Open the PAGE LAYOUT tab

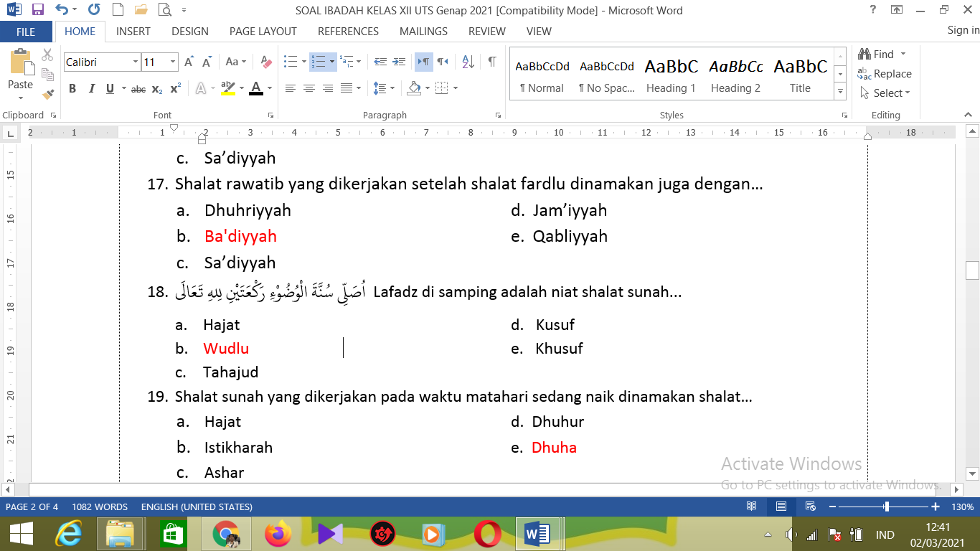(263, 32)
